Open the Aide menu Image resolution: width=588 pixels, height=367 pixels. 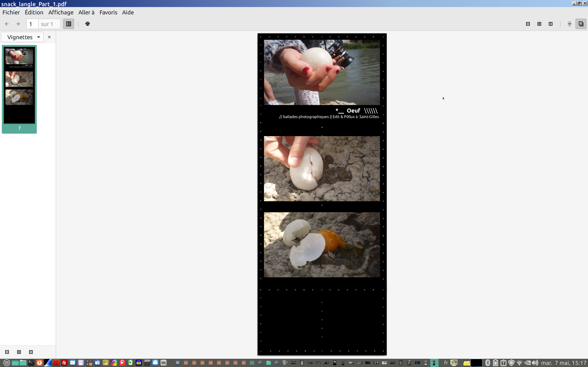(x=128, y=12)
